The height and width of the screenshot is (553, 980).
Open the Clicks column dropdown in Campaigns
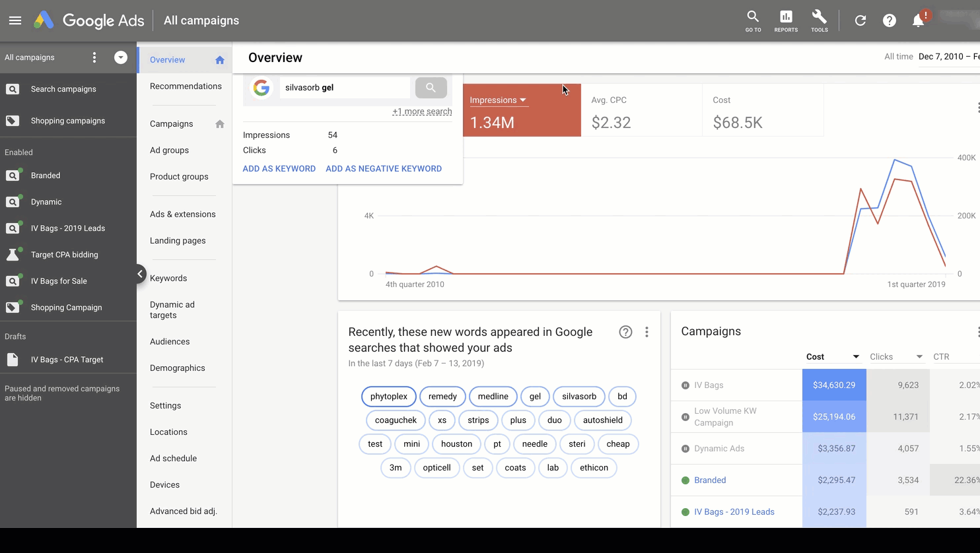click(x=919, y=357)
